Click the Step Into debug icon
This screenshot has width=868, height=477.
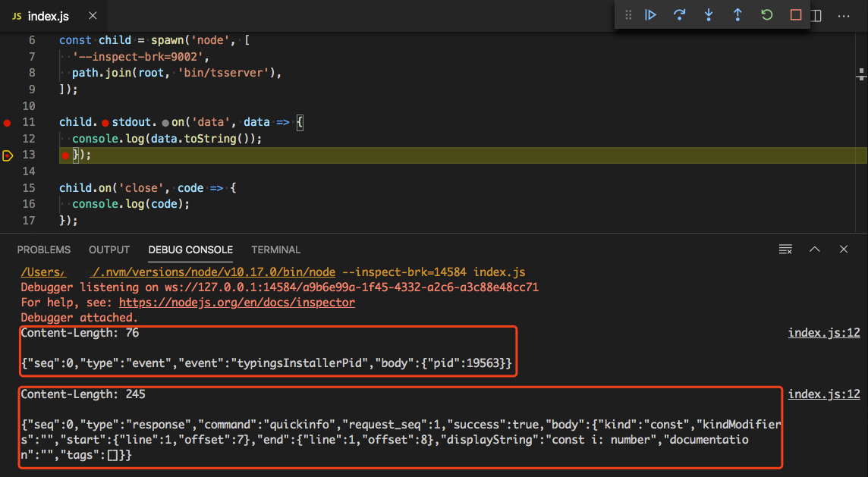pos(709,14)
